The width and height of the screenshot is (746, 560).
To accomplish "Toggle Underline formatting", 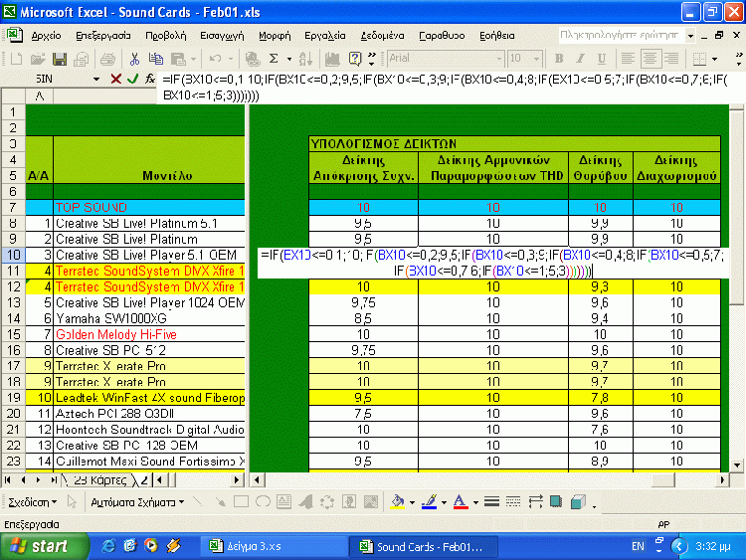I will pos(602,59).
